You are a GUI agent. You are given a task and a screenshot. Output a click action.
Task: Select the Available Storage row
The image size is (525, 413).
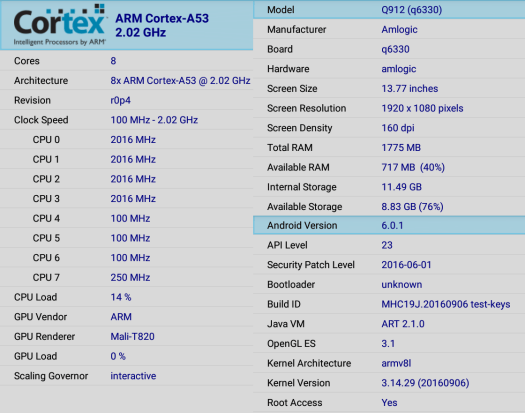tap(389, 207)
